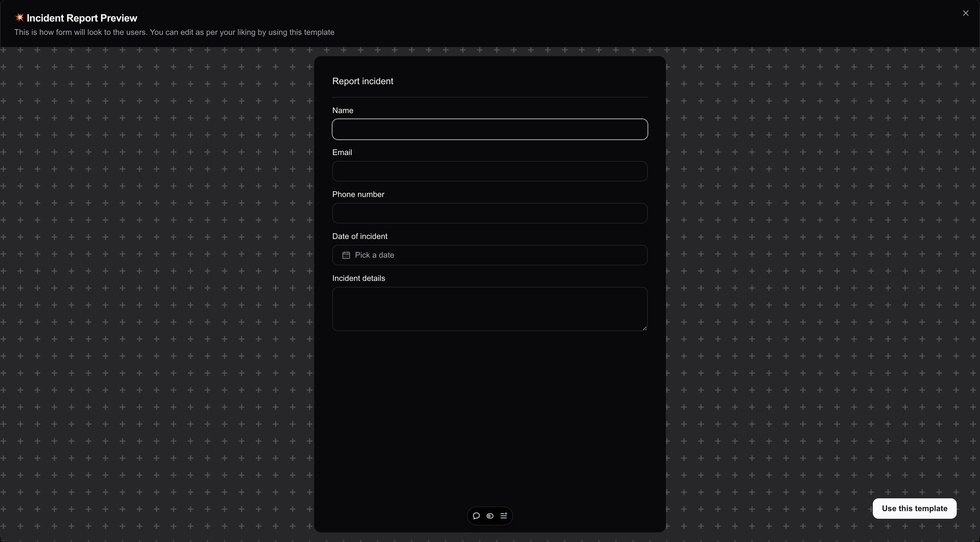Viewport: 980px width, 542px height.
Task: Click the Incident details label
Action: [358, 278]
